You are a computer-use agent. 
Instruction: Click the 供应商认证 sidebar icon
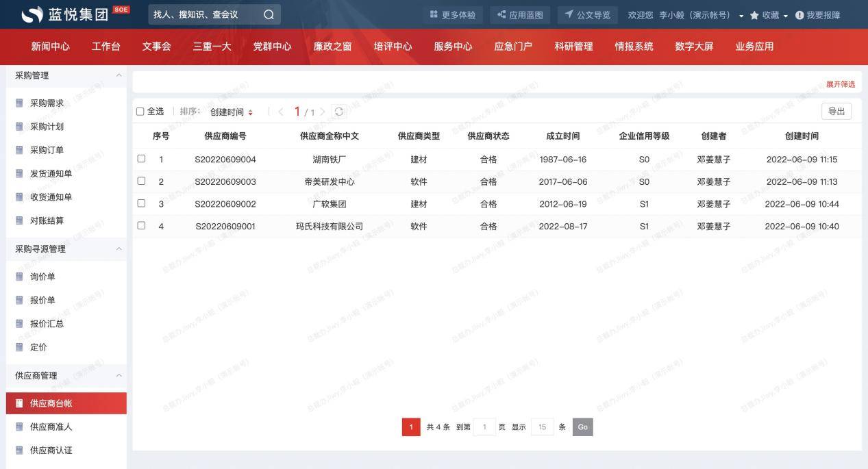click(19, 451)
